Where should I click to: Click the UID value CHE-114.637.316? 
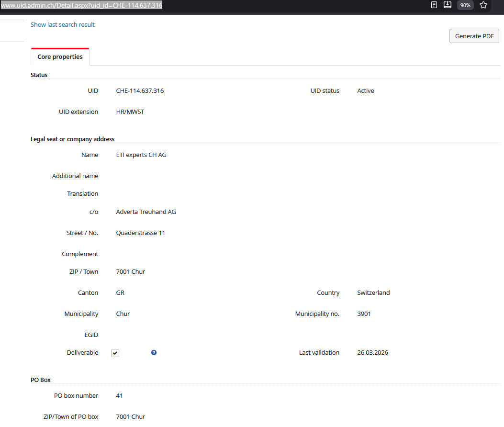[x=140, y=90]
